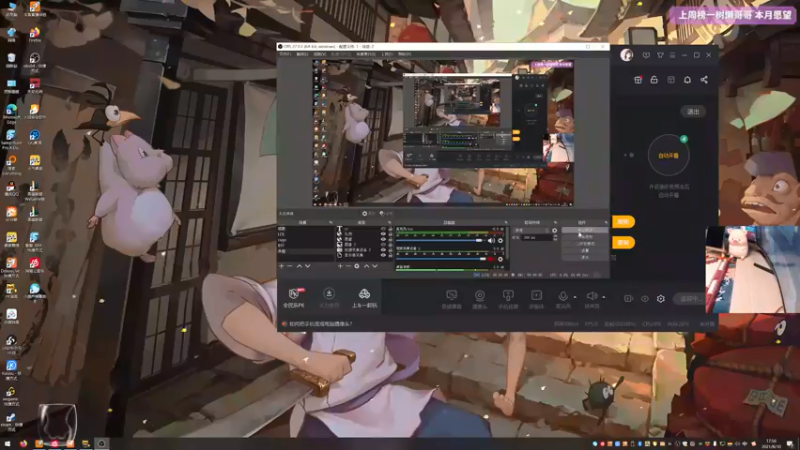800x450 pixels.
Task: Open transition properties gear in OBS
Action: 555,231
